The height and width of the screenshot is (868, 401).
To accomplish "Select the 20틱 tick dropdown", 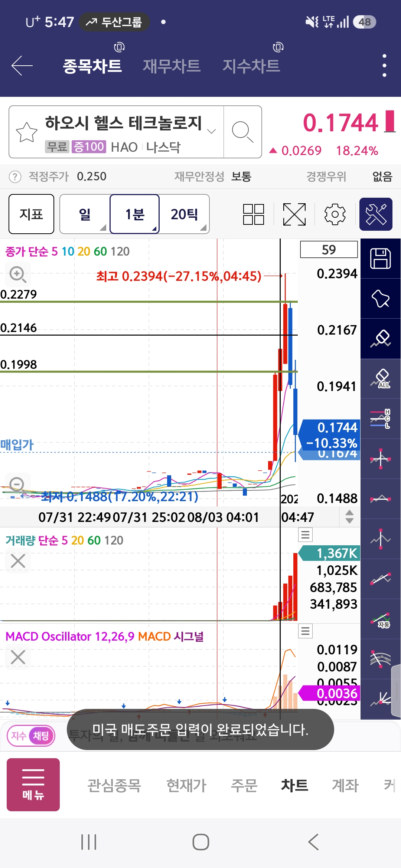I will point(184,214).
